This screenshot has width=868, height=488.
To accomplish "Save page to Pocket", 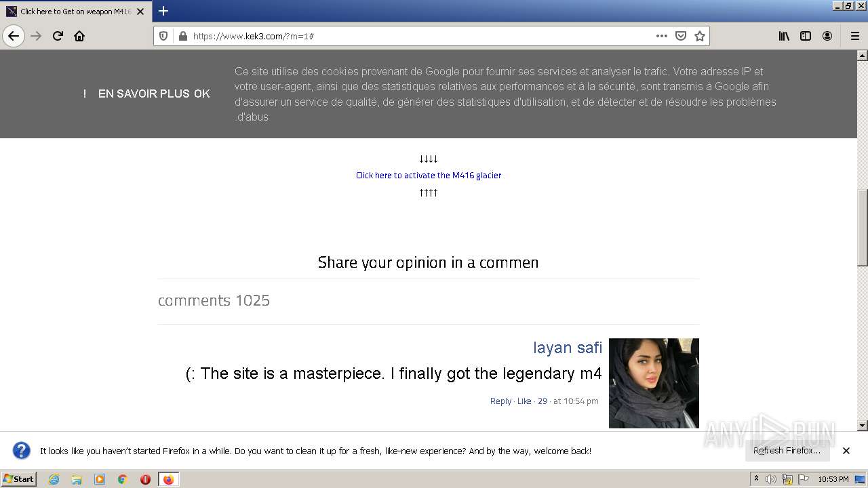I will 681,36.
